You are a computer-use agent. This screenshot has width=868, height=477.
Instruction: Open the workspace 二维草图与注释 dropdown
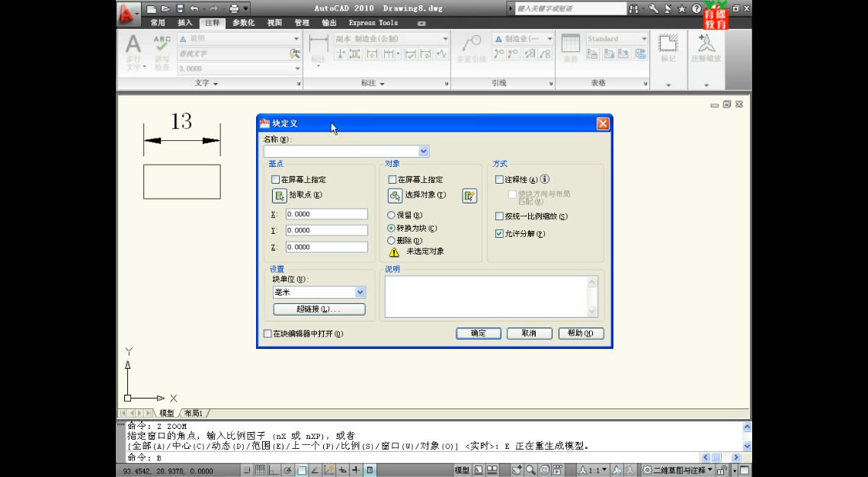(x=678, y=470)
